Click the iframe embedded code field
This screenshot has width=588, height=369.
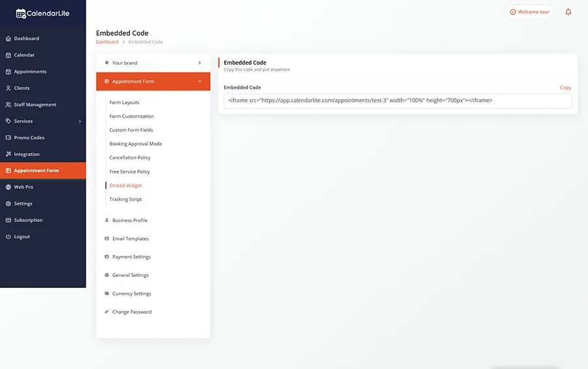pos(398,101)
